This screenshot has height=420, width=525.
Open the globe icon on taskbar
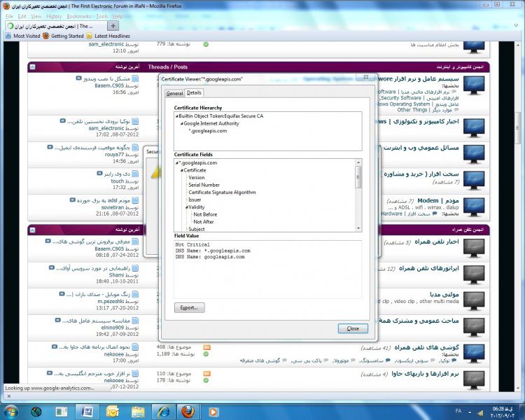pos(36,412)
